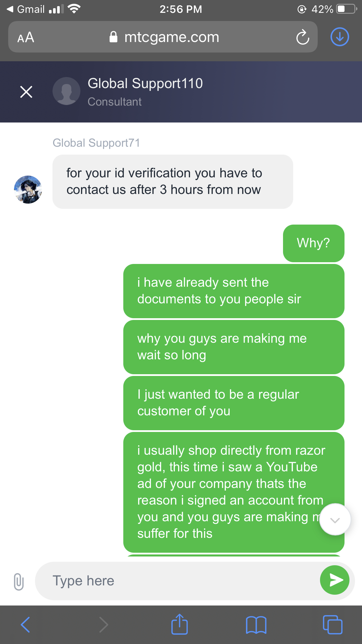Open Safari bookmarks book icon
The height and width of the screenshot is (644, 362).
pyautogui.click(x=256, y=625)
